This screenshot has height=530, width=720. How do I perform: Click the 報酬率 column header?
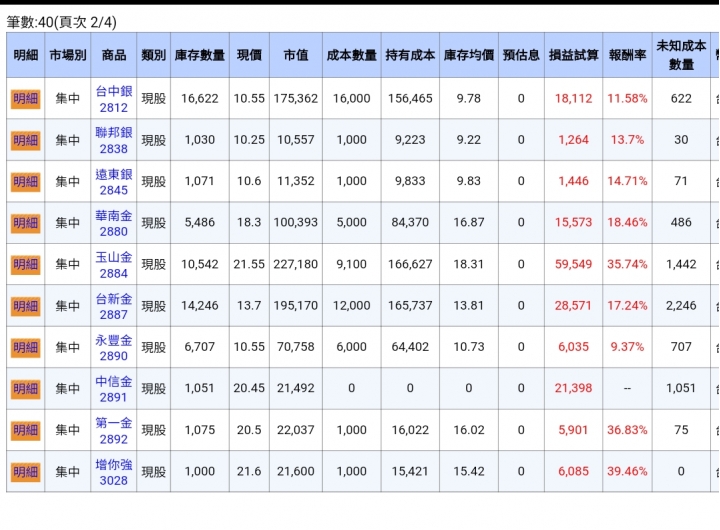[x=627, y=55]
